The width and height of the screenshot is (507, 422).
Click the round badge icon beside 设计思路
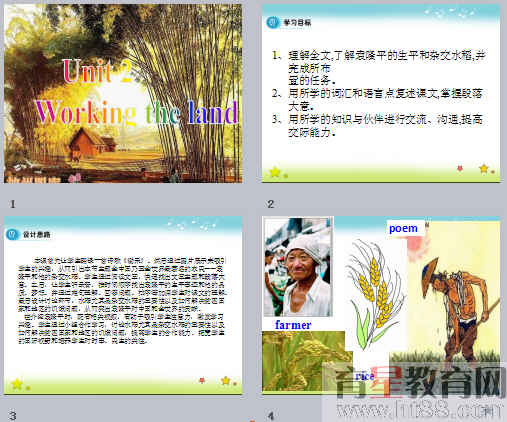tap(12, 234)
